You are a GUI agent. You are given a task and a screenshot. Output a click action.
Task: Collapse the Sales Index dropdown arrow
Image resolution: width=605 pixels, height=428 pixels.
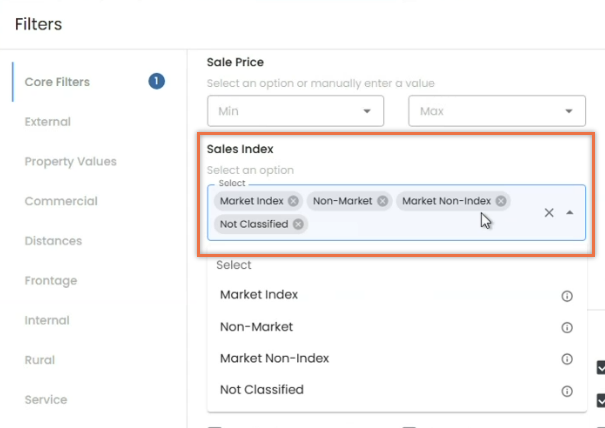click(x=570, y=213)
